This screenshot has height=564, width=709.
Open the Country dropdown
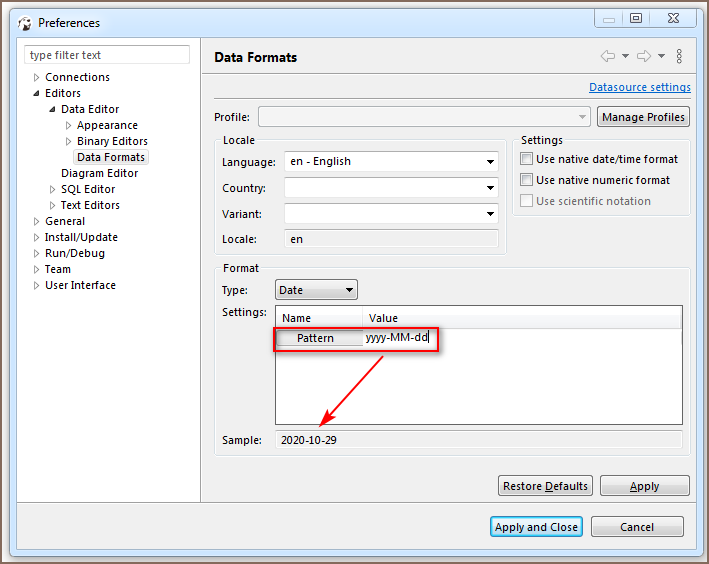tap(490, 188)
